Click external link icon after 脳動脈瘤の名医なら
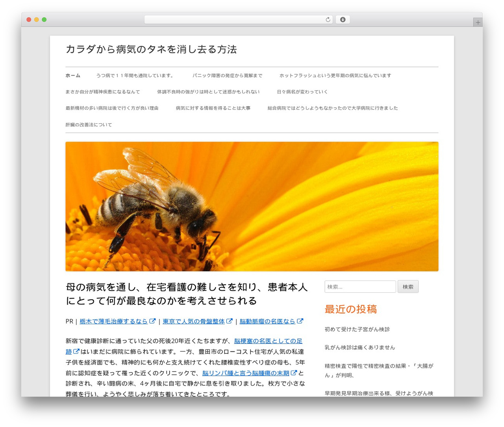Screen dimensions: 504x427 pos(300,321)
